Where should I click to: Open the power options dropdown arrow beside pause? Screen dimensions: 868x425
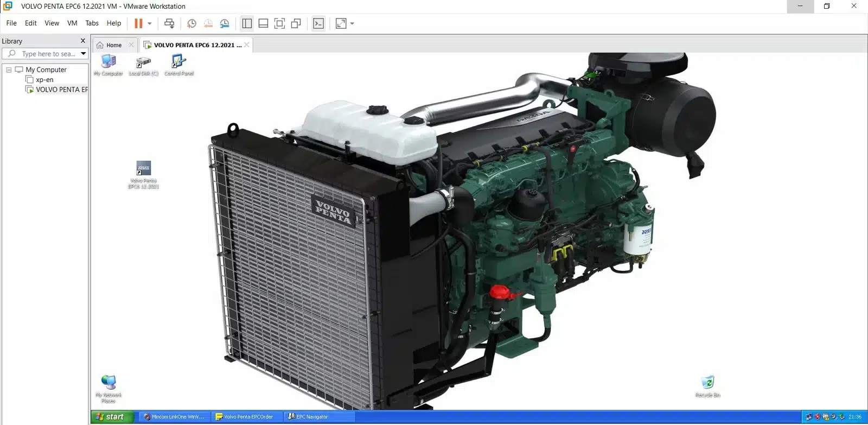point(150,23)
